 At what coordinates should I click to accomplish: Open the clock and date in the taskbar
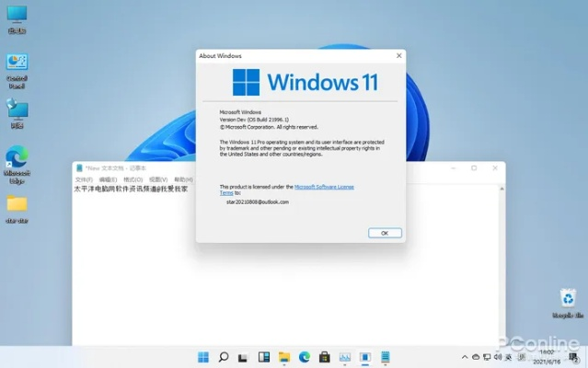[x=547, y=357]
